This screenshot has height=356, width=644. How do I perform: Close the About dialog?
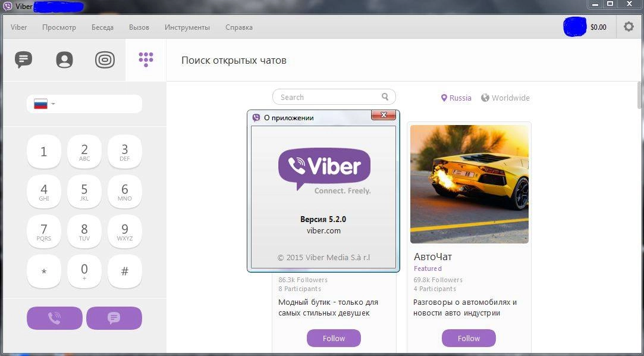(384, 115)
